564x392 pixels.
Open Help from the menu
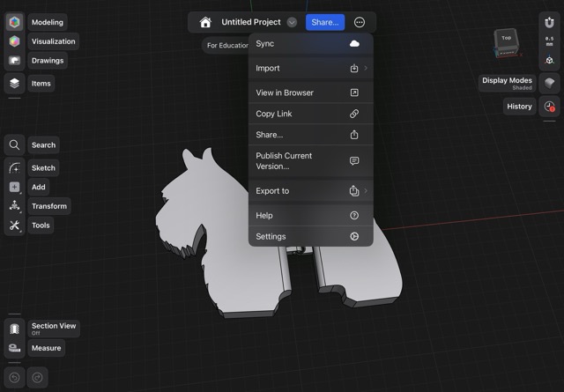(311, 216)
